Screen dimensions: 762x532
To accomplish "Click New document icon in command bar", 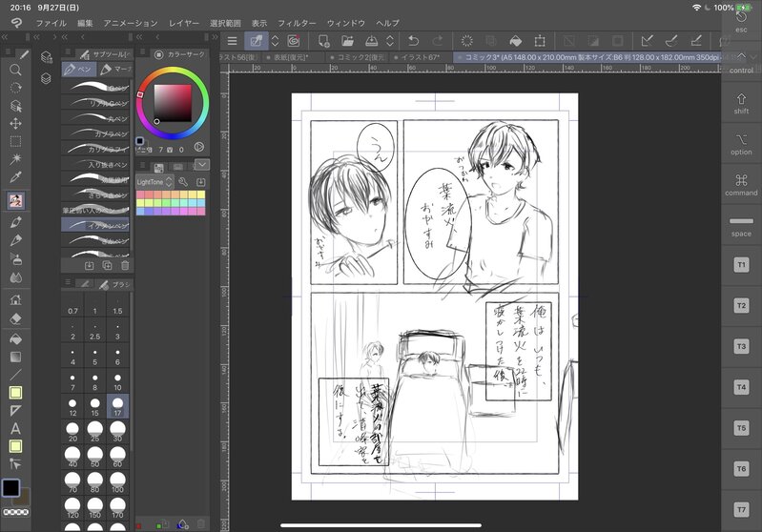I will pyautogui.click(x=323, y=41).
